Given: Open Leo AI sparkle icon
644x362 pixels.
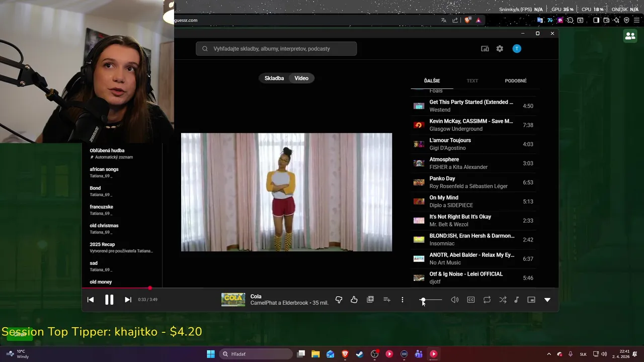Looking at the screenshot, I should coord(616,20).
